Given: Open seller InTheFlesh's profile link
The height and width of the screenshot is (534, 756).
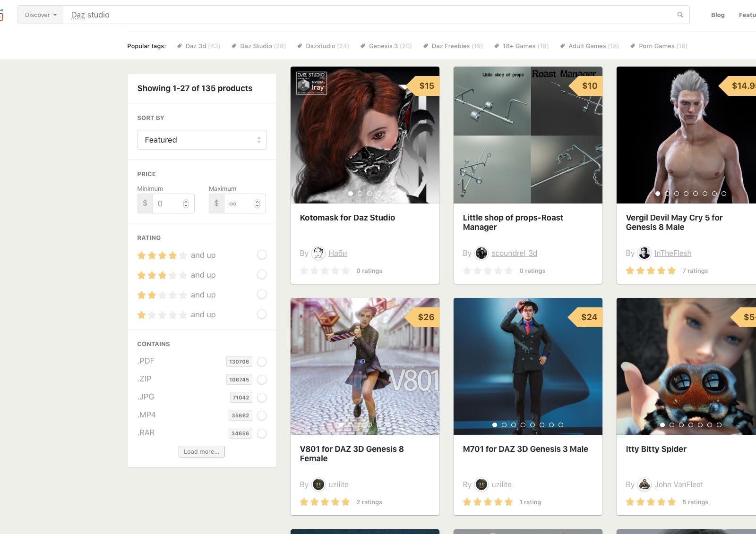Looking at the screenshot, I should (x=673, y=254).
